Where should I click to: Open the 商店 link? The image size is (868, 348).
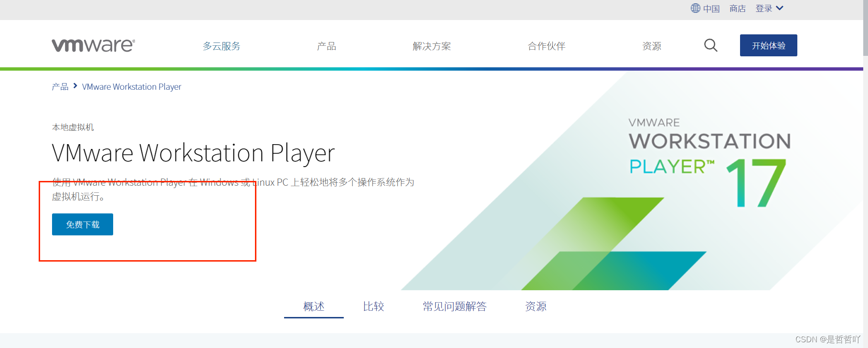[x=738, y=9]
